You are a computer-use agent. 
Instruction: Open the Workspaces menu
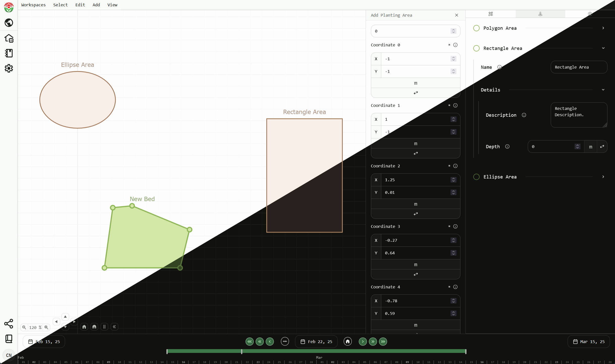[x=33, y=5]
